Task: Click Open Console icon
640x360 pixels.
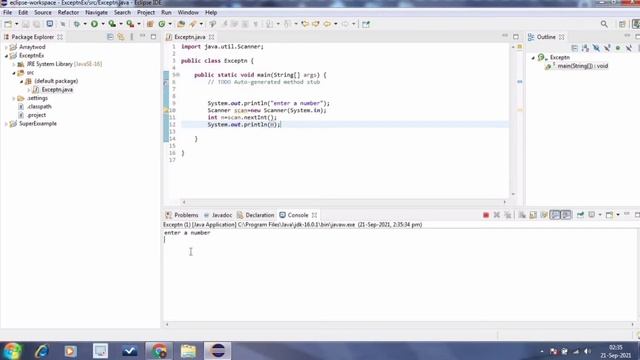Action: point(609,215)
